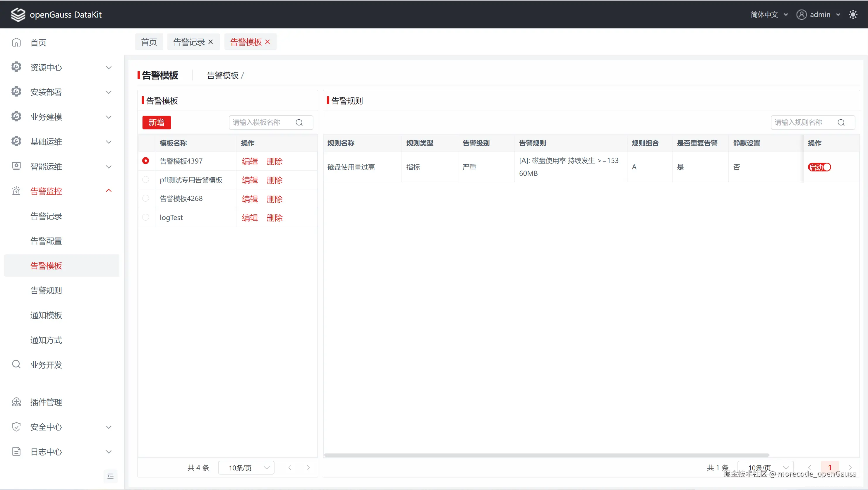Click the openGauss DataKit logo icon

pyautogui.click(x=18, y=15)
